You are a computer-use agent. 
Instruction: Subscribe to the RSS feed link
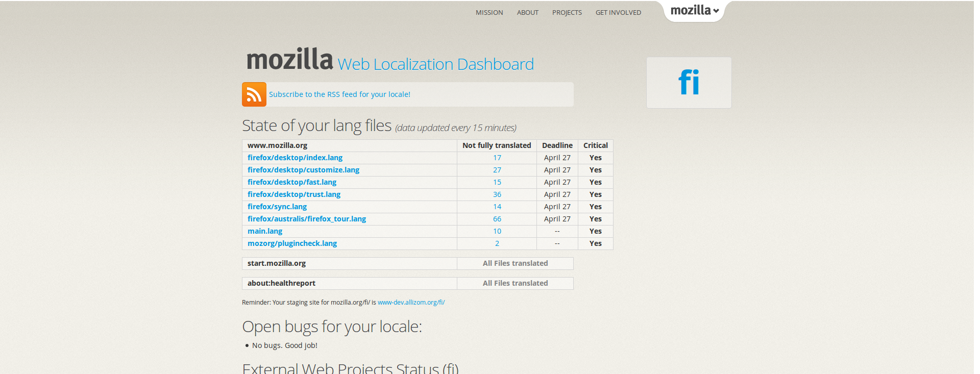[x=339, y=94]
